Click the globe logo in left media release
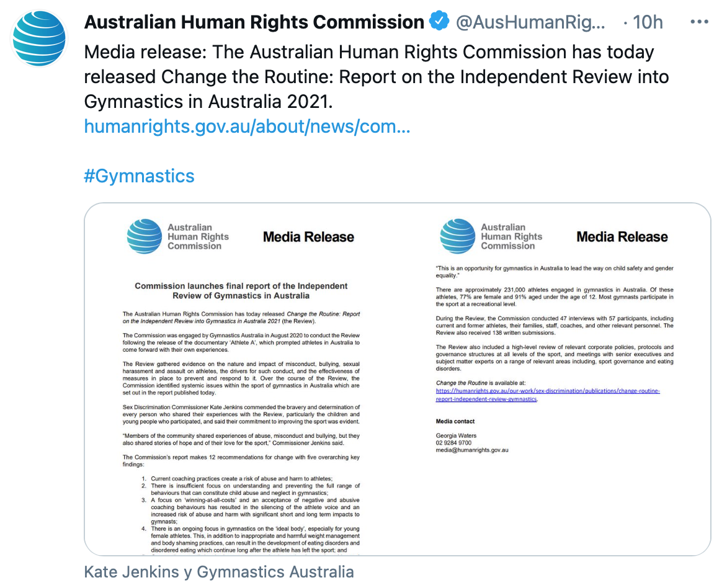 pos(144,236)
